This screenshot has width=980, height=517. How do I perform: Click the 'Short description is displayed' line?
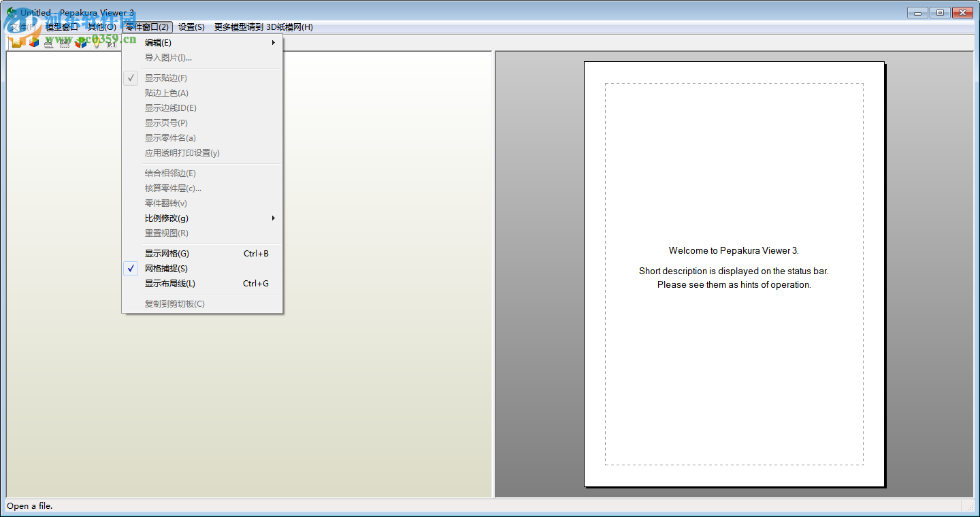(734, 271)
